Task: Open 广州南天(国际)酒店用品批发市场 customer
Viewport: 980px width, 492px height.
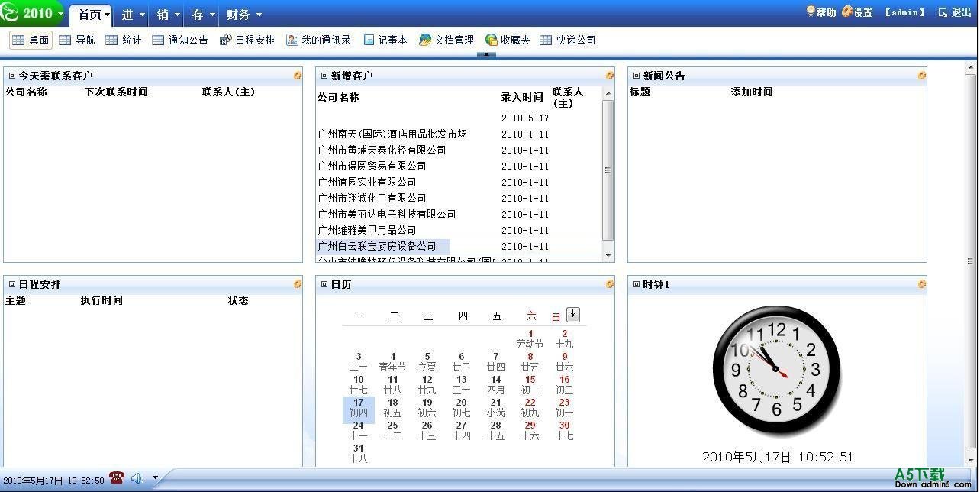Action: pos(392,134)
